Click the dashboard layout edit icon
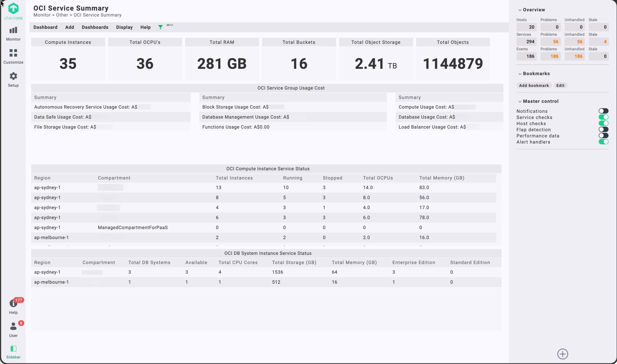The width and height of the screenshot is (617, 364). pyautogui.click(x=170, y=27)
